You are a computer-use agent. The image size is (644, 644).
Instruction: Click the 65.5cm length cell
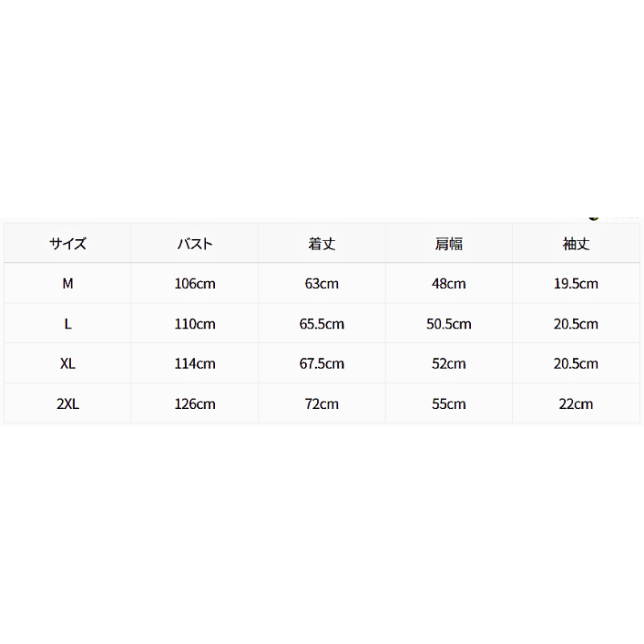[x=321, y=324]
